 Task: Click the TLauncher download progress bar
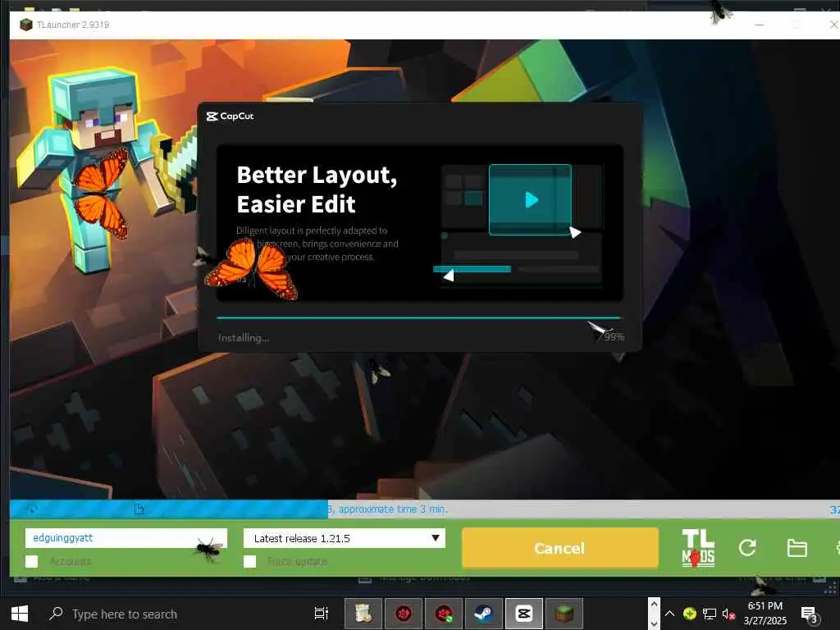(424, 509)
